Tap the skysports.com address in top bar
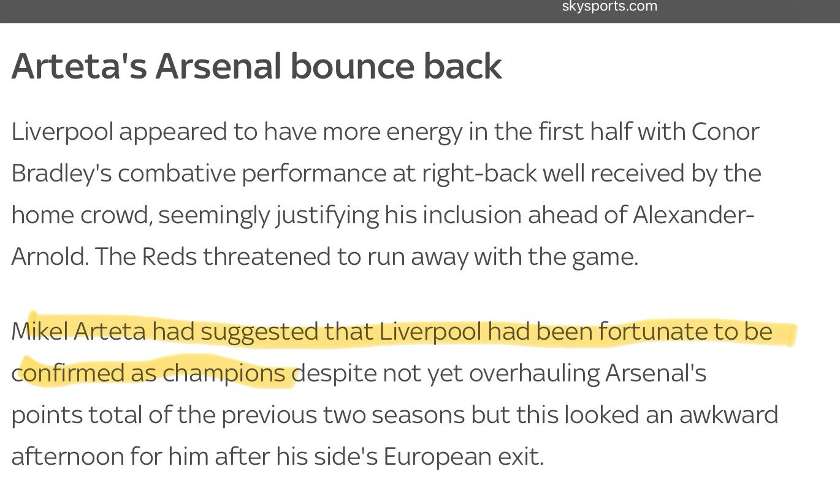Image resolution: width=840 pixels, height=504 pixels. [x=609, y=7]
